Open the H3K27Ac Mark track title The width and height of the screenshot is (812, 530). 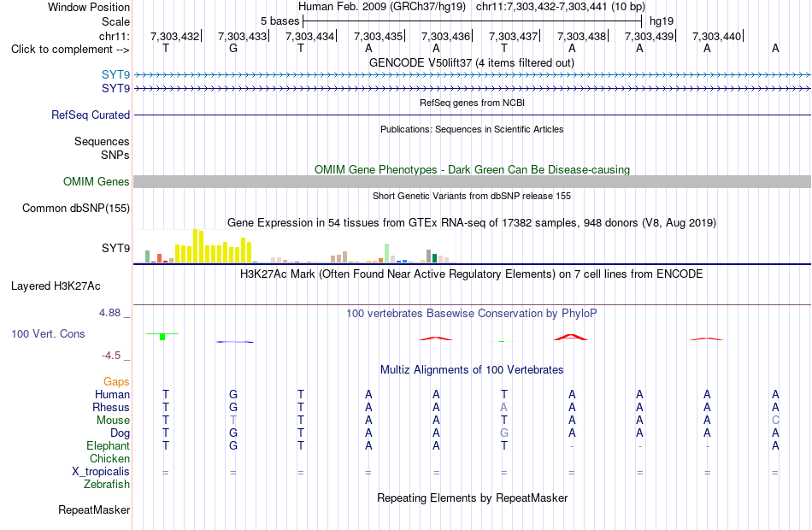(472, 274)
